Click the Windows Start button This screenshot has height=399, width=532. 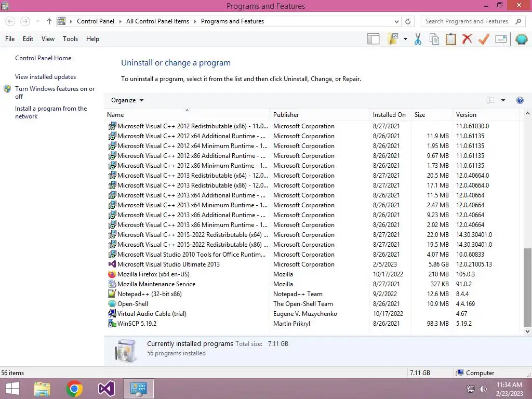tap(12, 389)
